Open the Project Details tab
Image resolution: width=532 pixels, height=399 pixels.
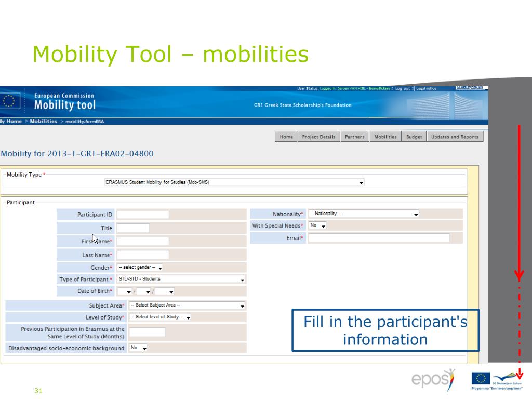click(x=318, y=137)
